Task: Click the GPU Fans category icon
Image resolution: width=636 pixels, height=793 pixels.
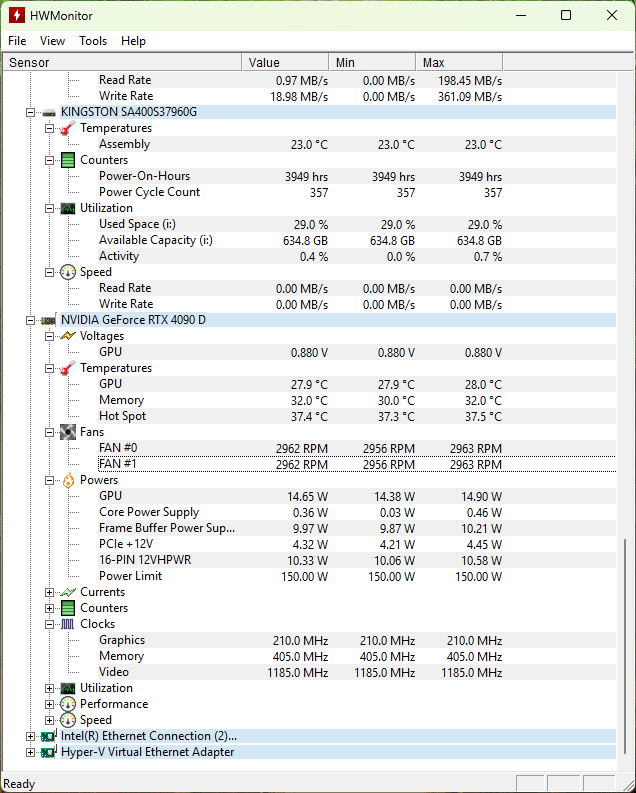Action: point(67,432)
